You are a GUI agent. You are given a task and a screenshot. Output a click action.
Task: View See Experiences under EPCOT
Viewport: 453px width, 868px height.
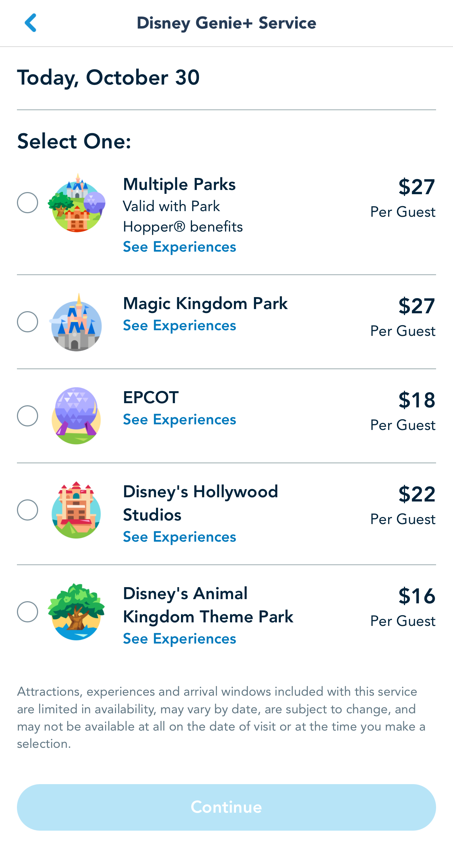coord(179,420)
